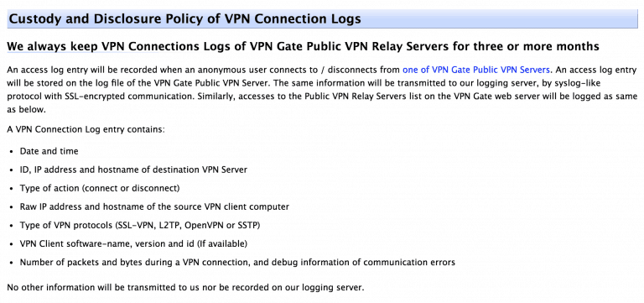Click the 'Date and time' list item
The image size is (644, 303).
coord(49,151)
